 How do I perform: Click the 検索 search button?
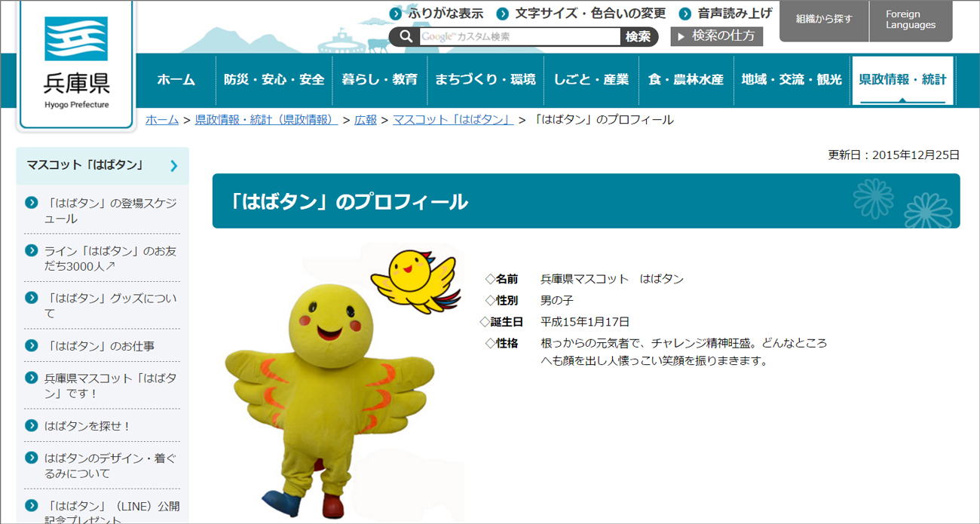(x=639, y=36)
